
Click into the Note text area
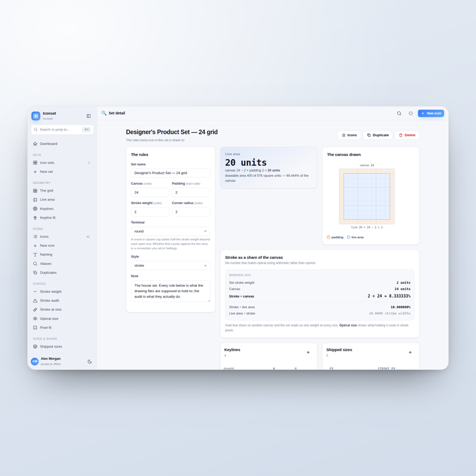171,291
